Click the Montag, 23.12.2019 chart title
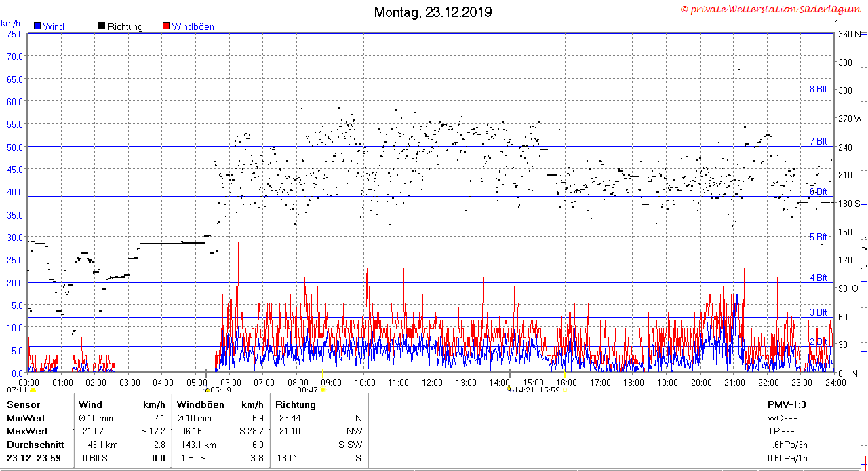868x471 pixels. 433,12
